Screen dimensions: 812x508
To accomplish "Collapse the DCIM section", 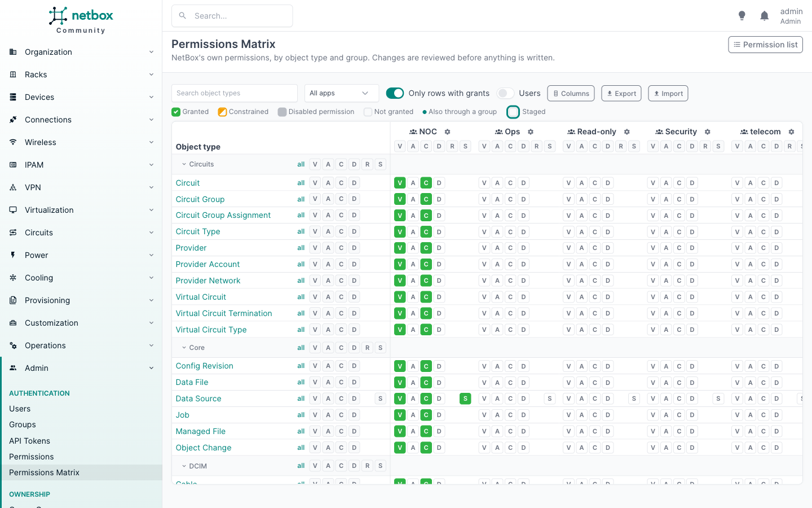I will 184,466.
